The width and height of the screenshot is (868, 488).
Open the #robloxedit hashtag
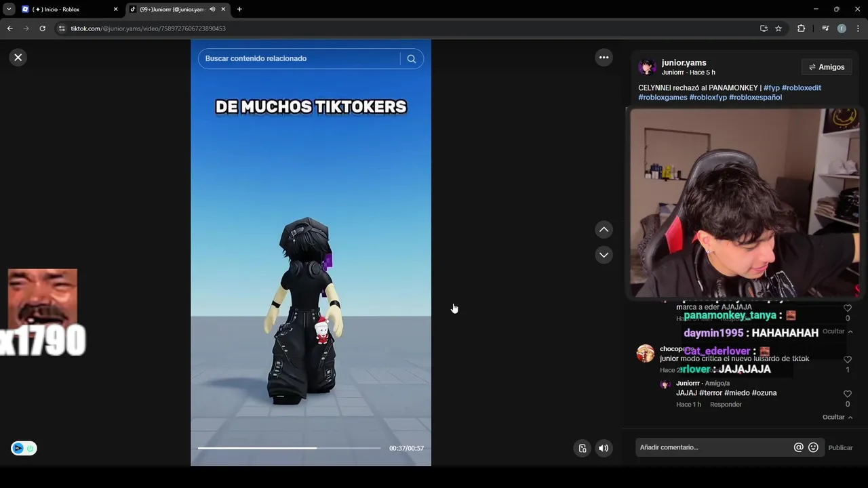(802, 87)
